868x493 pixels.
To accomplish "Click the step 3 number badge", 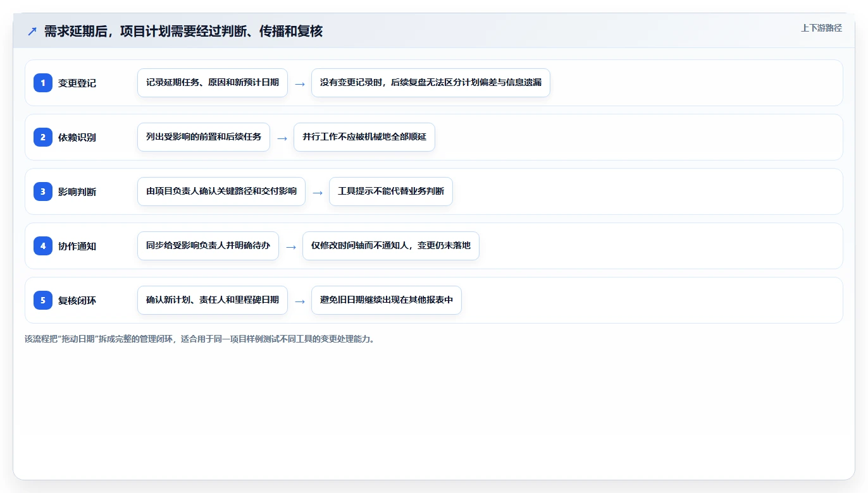I will point(43,192).
